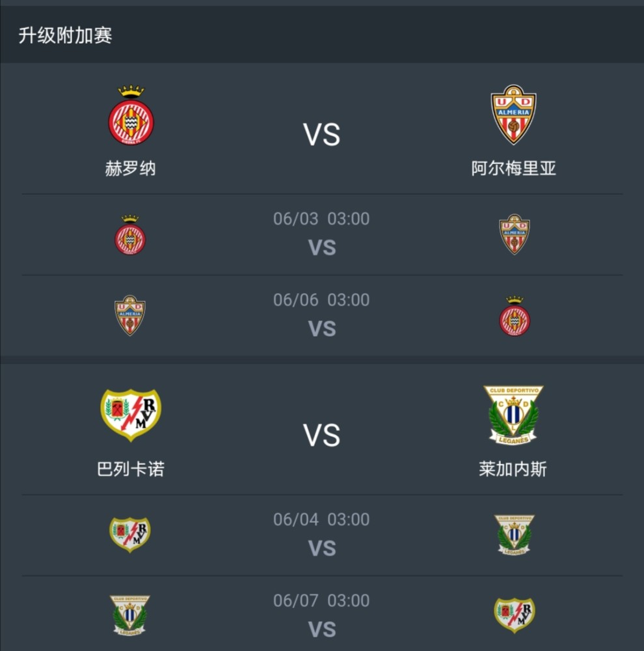The image size is (644, 651).
Task: Select small Leganés crest in 06/04 match
Action: point(514,534)
